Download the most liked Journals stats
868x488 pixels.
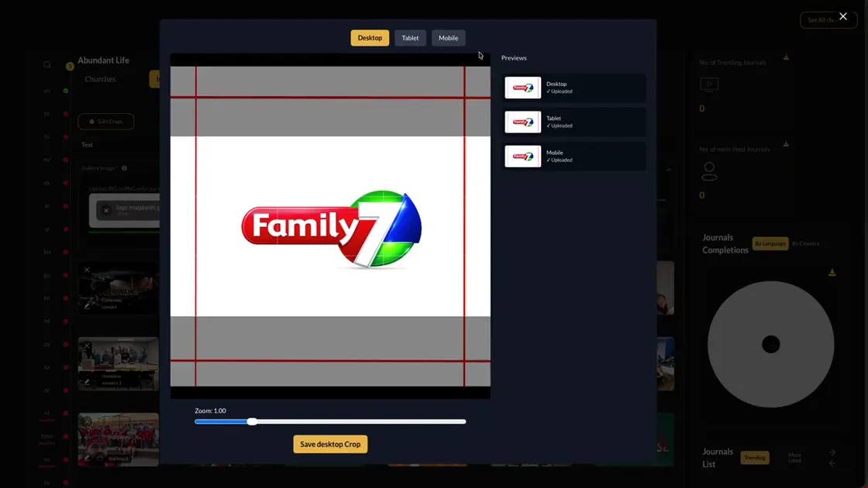point(786,144)
